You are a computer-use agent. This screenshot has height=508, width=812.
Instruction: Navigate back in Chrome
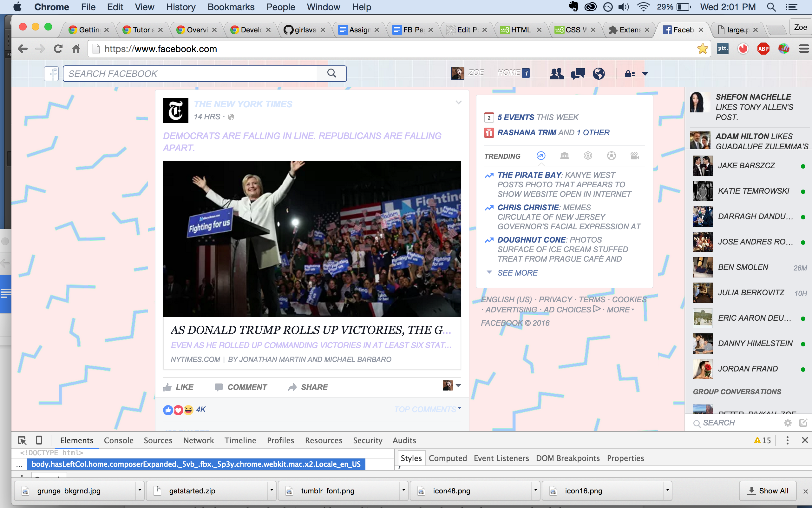point(23,49)
